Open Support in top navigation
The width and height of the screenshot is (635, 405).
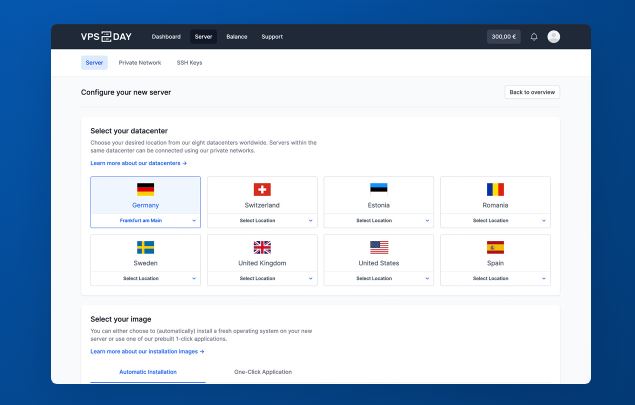pos(272,36)
